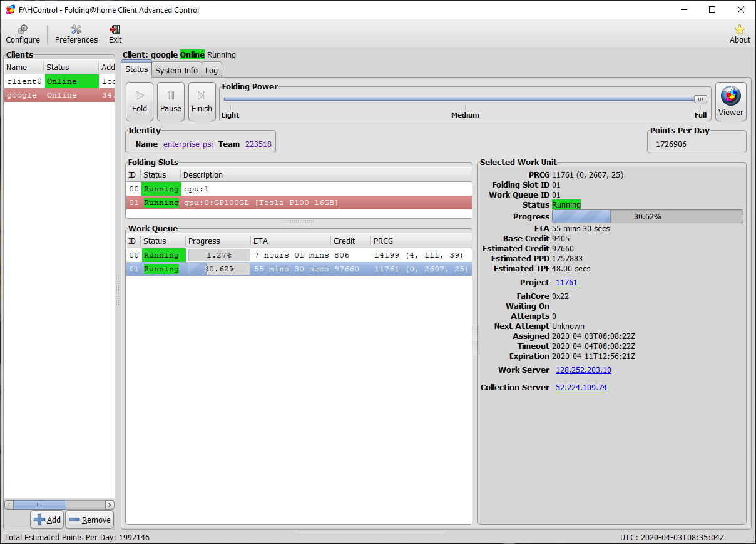Click the Points Per Day value 1726906

[671, 144]
